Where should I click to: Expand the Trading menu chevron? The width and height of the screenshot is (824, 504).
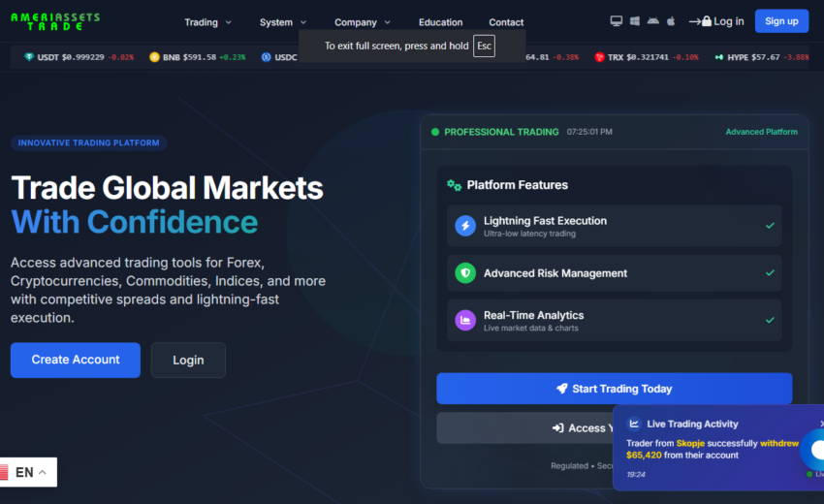tap(228, 22)
